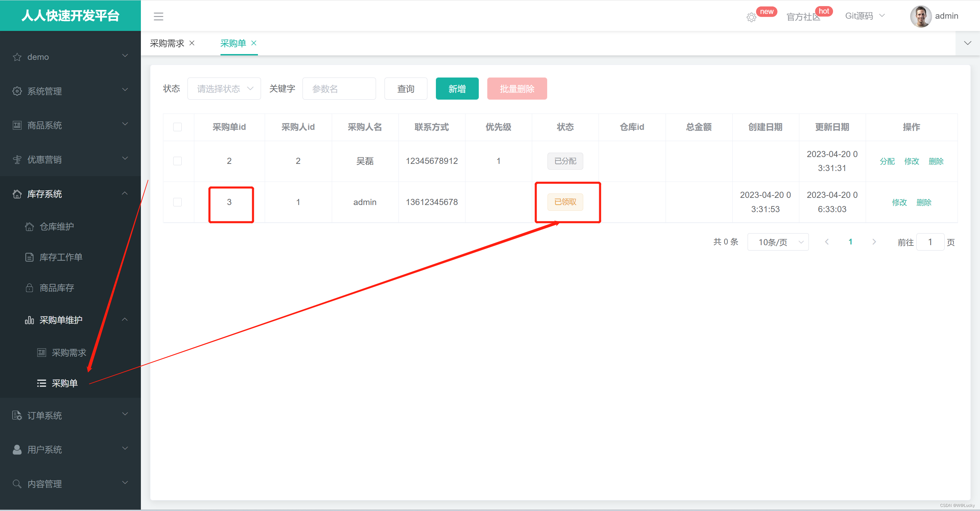Open the settings gear icon in header

[751, 17]
